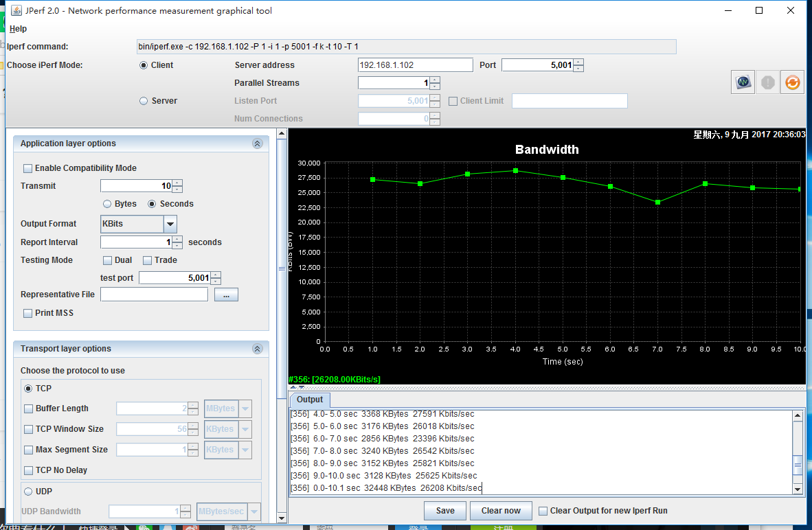
Task: Click the Save button
Action: pos(445,511)
